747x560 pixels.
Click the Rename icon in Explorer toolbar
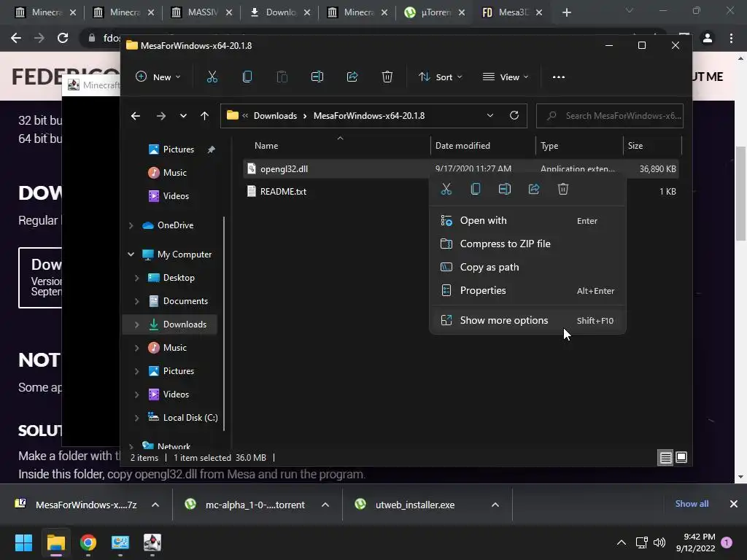click(x=317, y=77)
